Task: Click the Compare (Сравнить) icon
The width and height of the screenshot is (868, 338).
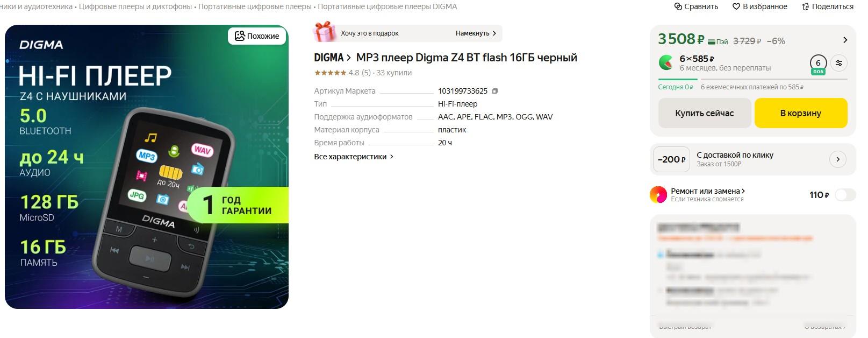Action: (678, 6)
